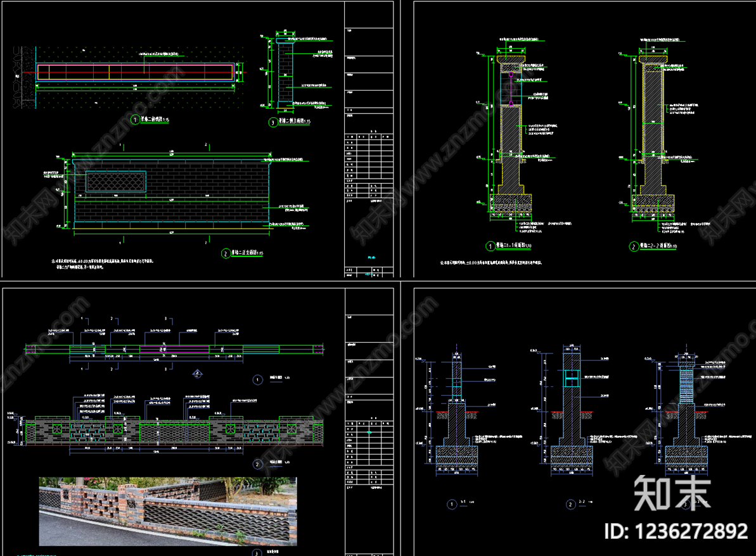
Task: Select the brick wall reference photo
Action: click(x=168, y=511)
